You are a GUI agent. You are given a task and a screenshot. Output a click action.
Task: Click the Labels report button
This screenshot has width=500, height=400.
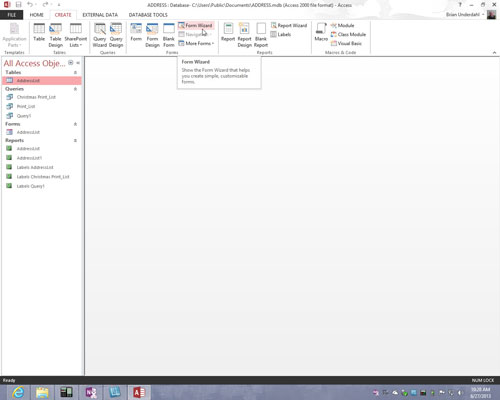[281, 34]
